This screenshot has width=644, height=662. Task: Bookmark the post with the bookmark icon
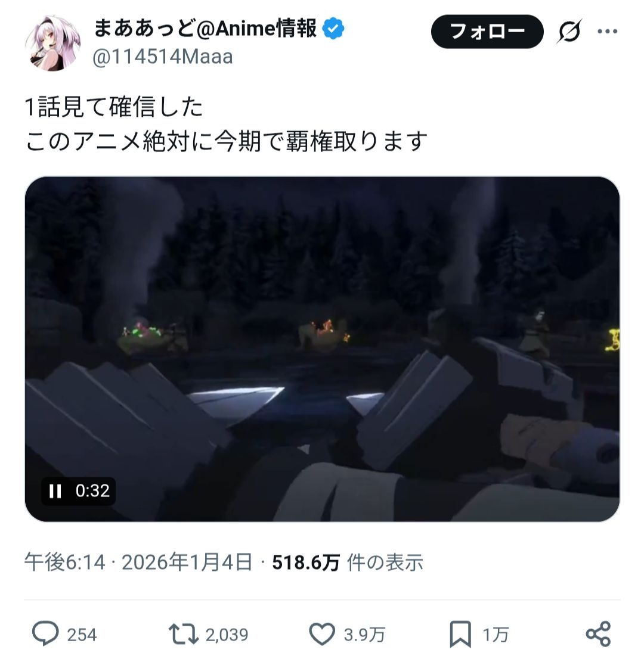pos(460,634)
